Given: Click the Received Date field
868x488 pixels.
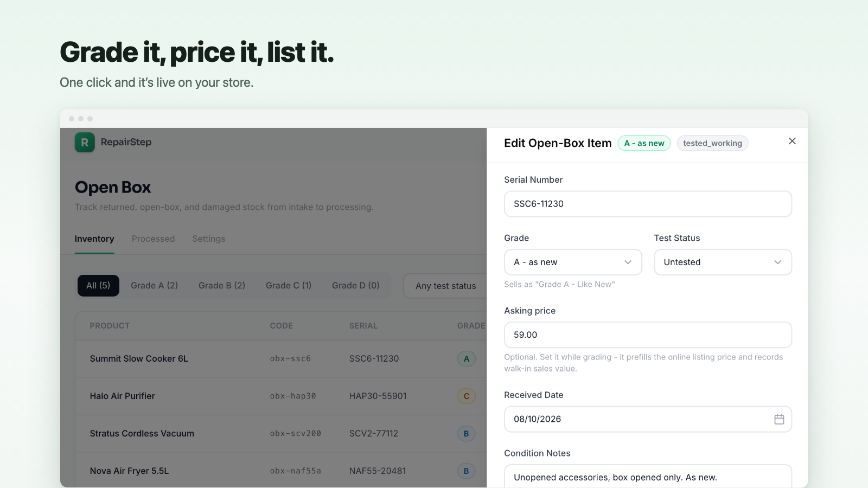Looking at the screenshot, I should [x=648, y=419].
